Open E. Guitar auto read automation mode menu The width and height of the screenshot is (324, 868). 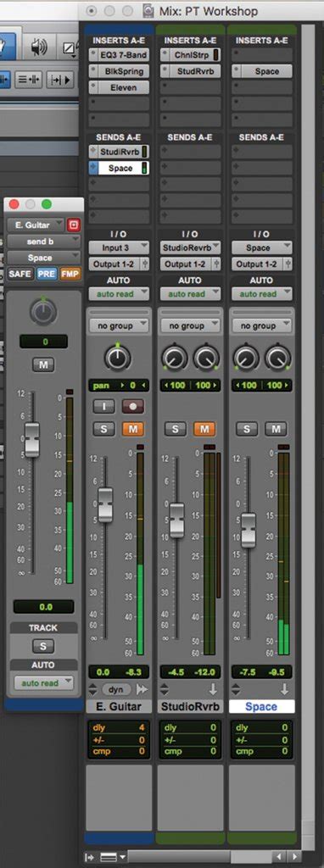pos(119,294)
